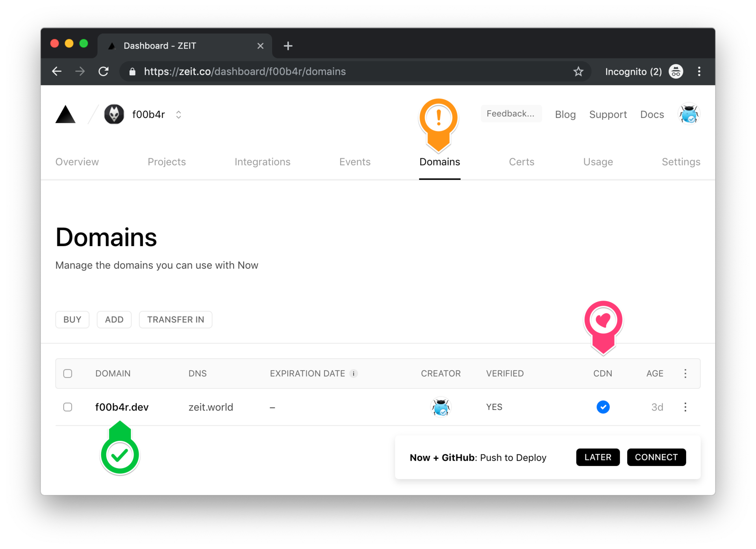Click the creator avatar in f00b4r.dev row
Viewport: 756px width, 549px height.
tap(441, 407)
